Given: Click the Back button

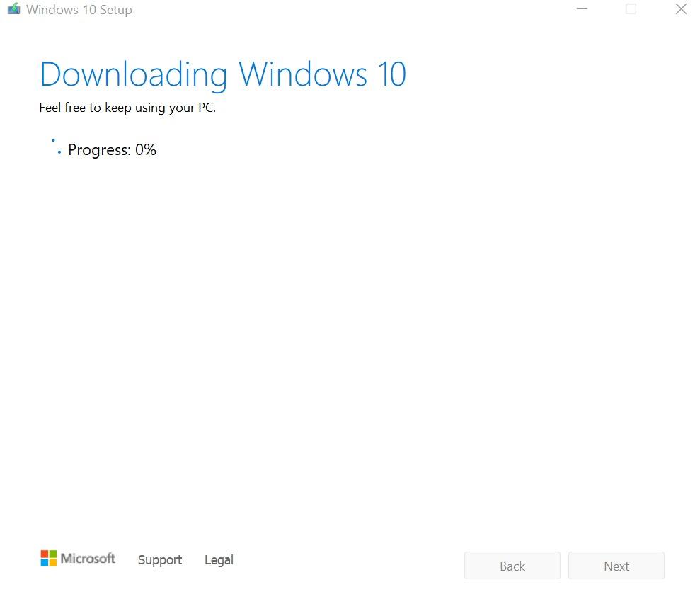Looking at the screenshot, I should click(512, 566).
